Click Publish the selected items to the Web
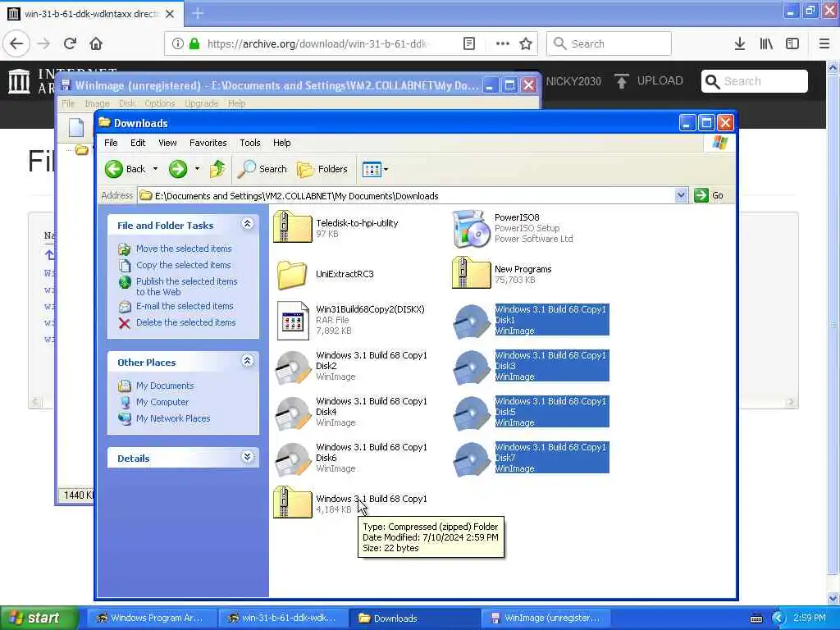Image resolution: width=840 pixels, height=630 pixels. pos(186,286)
